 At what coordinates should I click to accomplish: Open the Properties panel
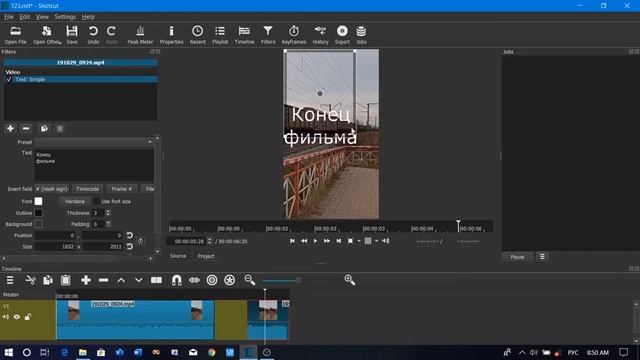click(171, 35)
